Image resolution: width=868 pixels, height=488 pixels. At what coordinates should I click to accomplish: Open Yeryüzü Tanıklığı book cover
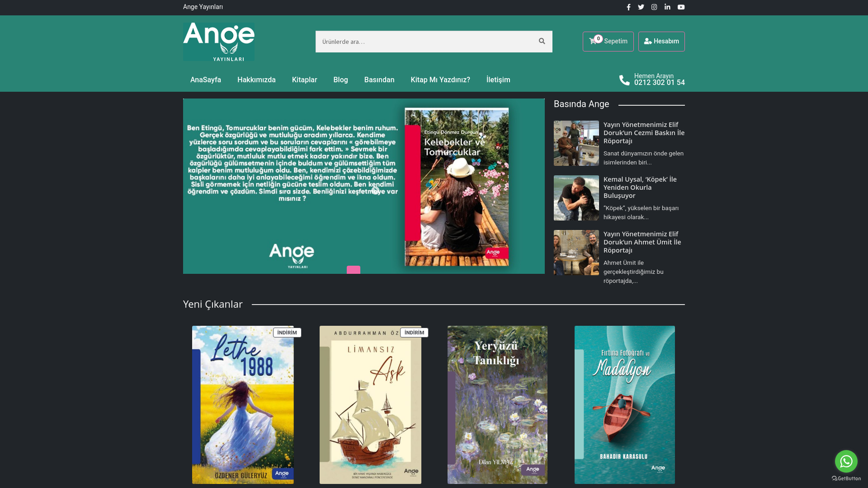497,404
